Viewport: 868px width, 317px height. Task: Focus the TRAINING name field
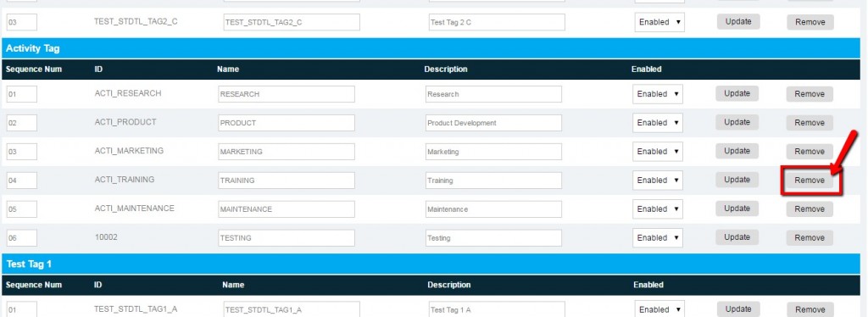[287, 181]
